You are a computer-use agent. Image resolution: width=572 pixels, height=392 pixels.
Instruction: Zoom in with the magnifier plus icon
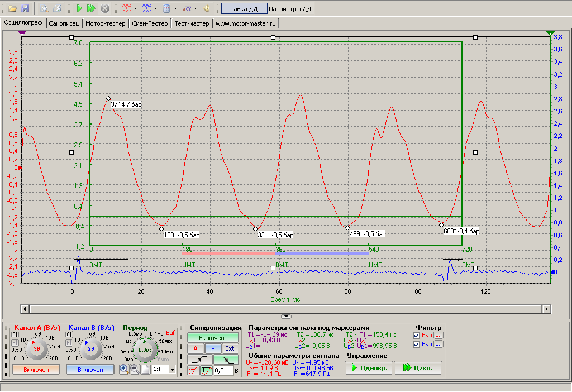tap(124, 369)
